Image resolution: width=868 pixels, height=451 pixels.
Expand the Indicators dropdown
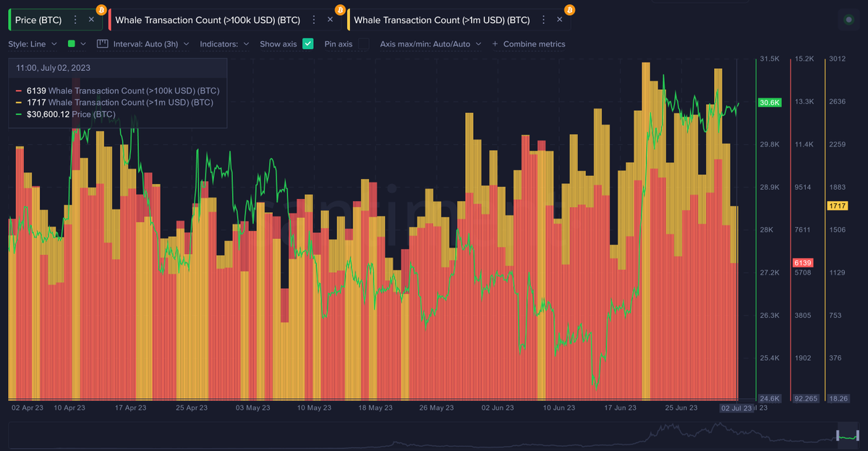[x=224, y=44]
